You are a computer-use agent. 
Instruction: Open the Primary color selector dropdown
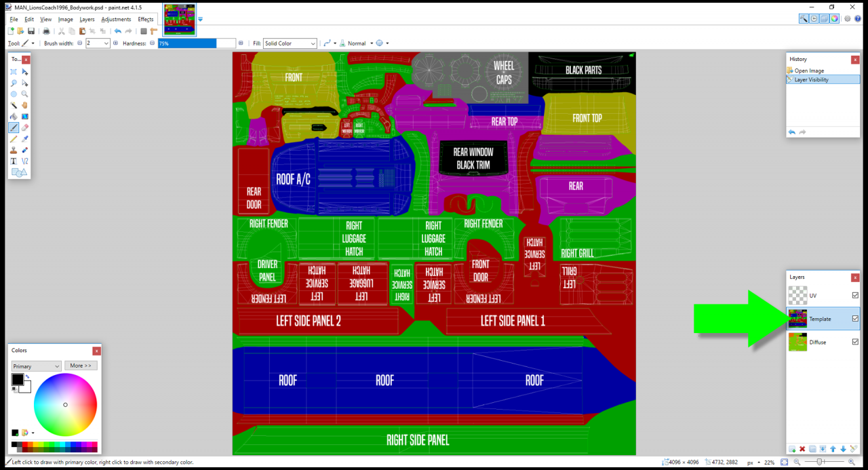pos(37,366)
